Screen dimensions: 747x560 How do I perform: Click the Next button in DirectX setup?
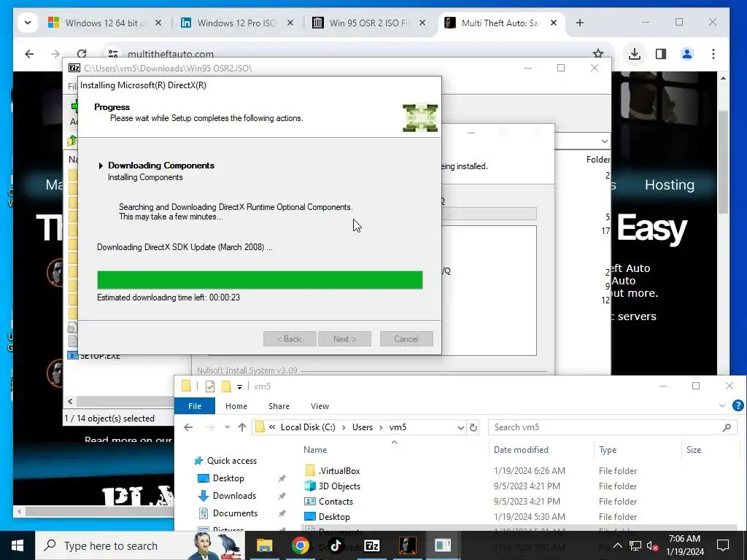coord(344,339)
